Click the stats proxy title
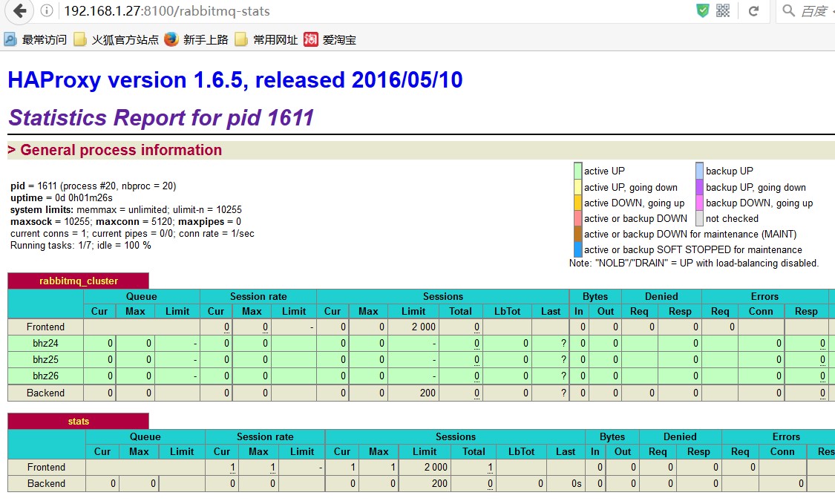The width and height of the screenshot is (835, 504). (78, 422)
